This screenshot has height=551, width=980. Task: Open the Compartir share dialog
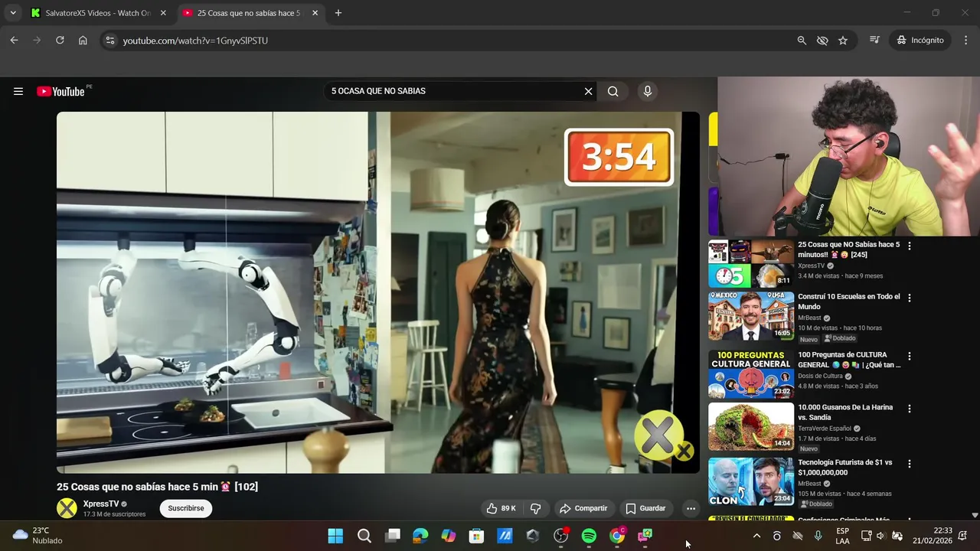tap(583, 508)
